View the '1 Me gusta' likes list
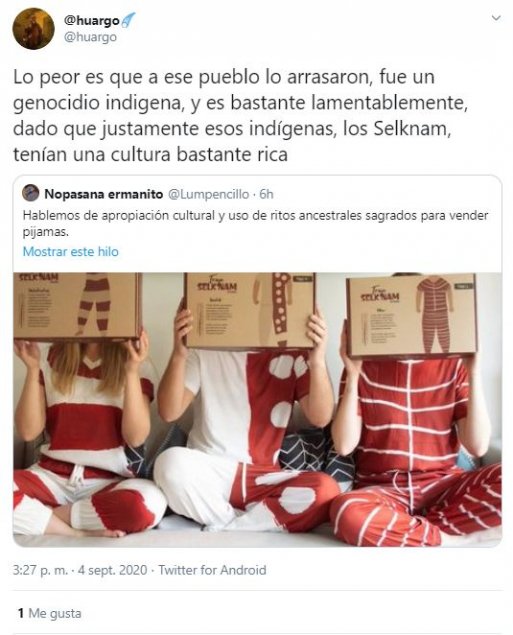The width and height of the screenshot is (513, 635). click(49, 613)
